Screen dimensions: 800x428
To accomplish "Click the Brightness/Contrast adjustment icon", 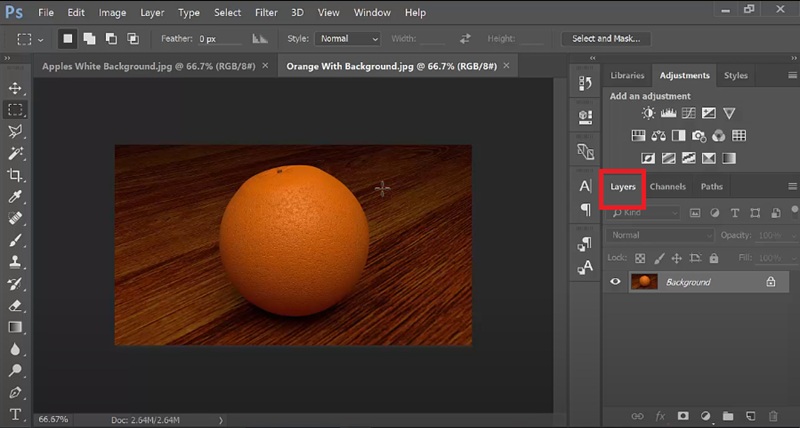I will point(649,113).
